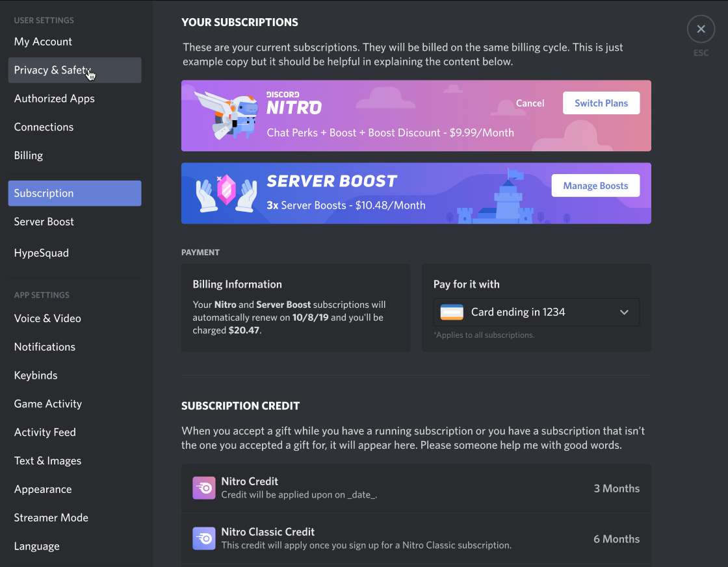This screenshot has width=728, height=567.
Task: Cancel the Nitro subscription
Action: coord(530,103)
